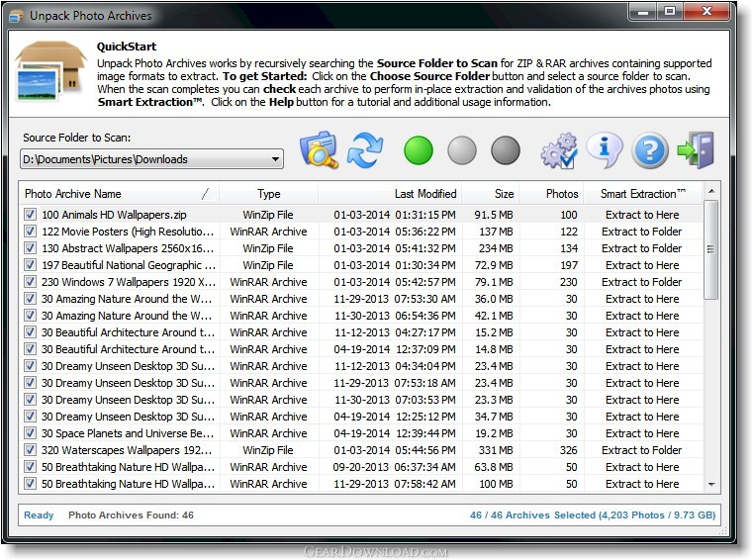753x560 pixels.
Task: Toggle 320 Waterscapes Wallpapers checkbox
Action: [30, 449]
